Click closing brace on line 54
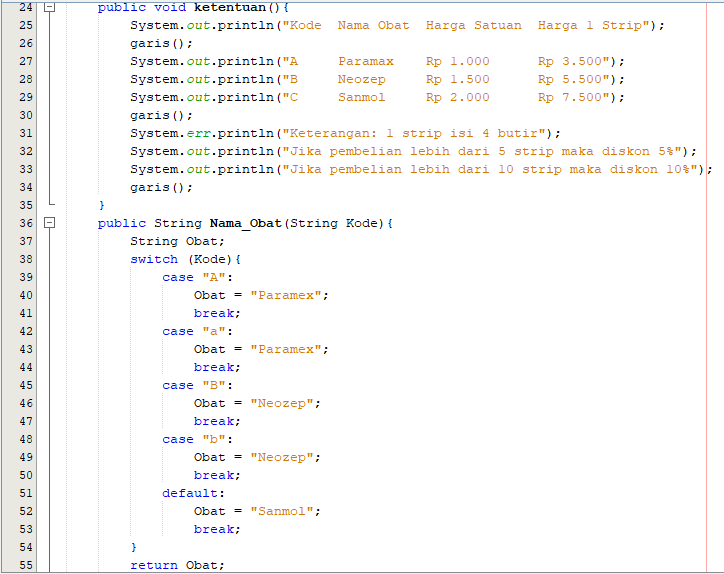The width and height of the screenshot is (724, 574). (133, 548)
